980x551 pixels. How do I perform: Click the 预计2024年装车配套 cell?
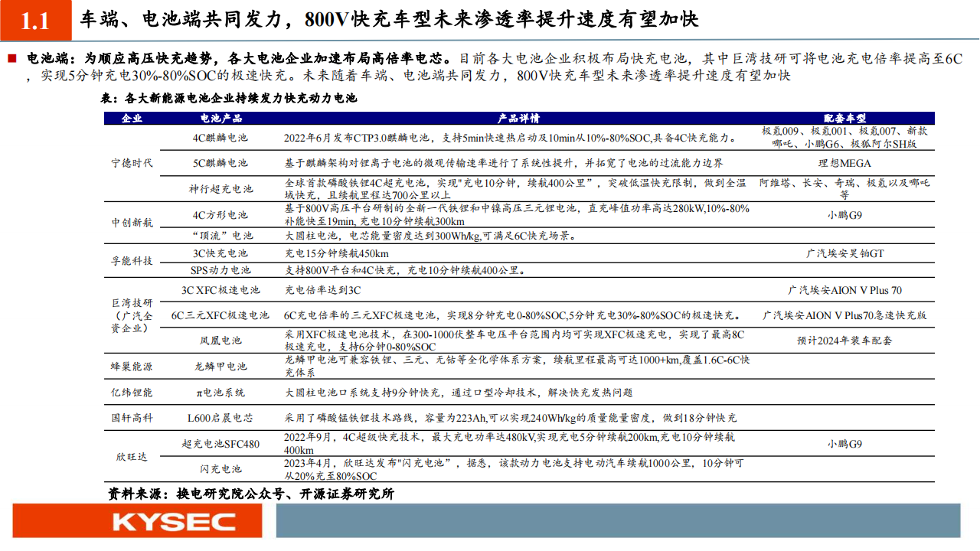(x=844, y=341)
